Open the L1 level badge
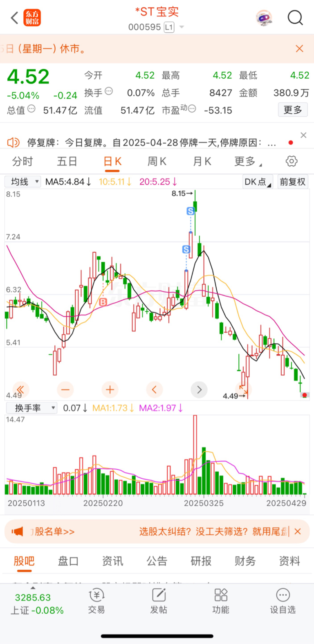314x644 pixels. tap(169, 27)
